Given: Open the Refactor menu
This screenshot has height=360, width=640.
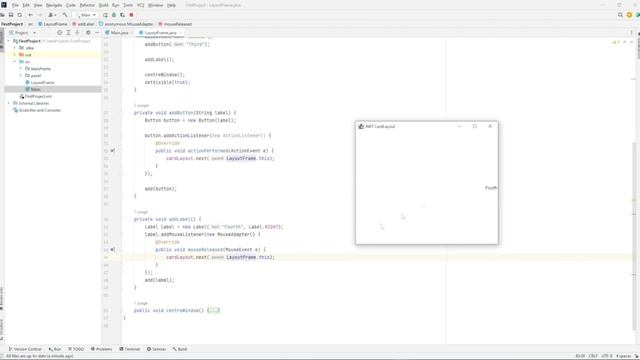Looking at the screenshot, I should point(87,5).
